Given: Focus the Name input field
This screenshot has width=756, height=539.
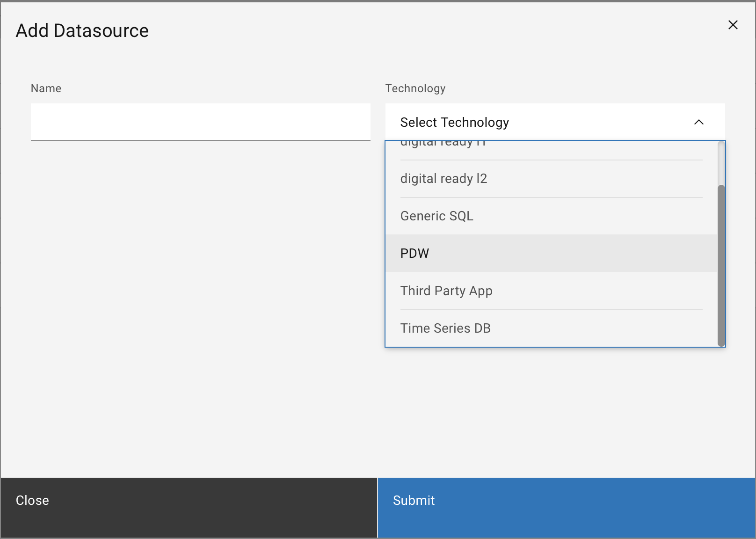Looking at the screenshot, I should point(200,122).
